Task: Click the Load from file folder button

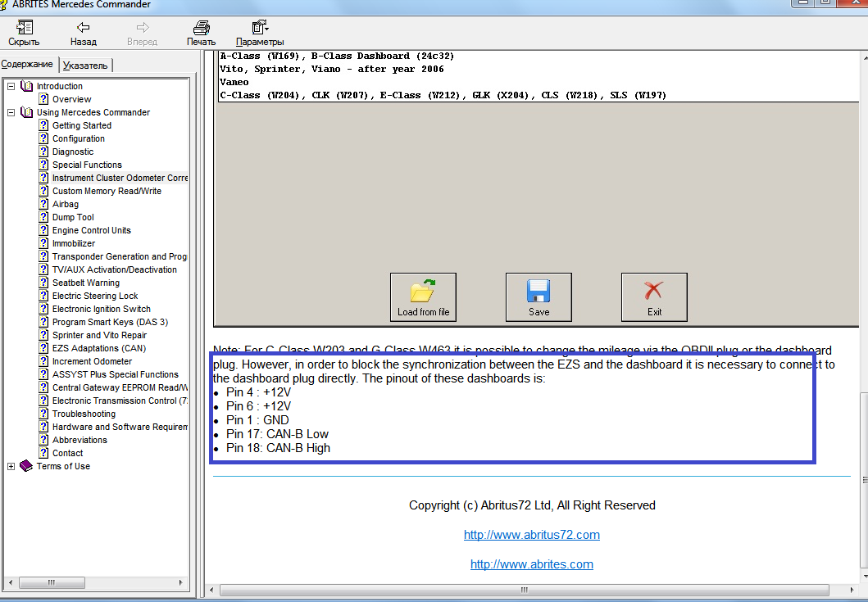Action: pyautogui.click(x=423, y=297)
